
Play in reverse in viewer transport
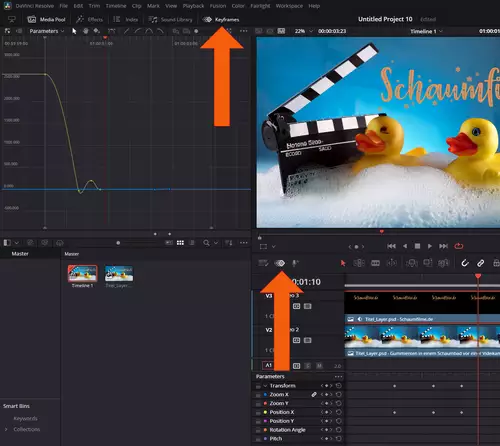pyautogui.click(x=405, y=246)
